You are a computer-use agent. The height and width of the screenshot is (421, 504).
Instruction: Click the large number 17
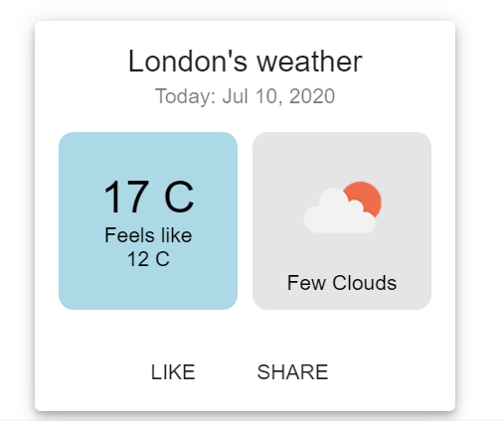(x=126, y=197)
